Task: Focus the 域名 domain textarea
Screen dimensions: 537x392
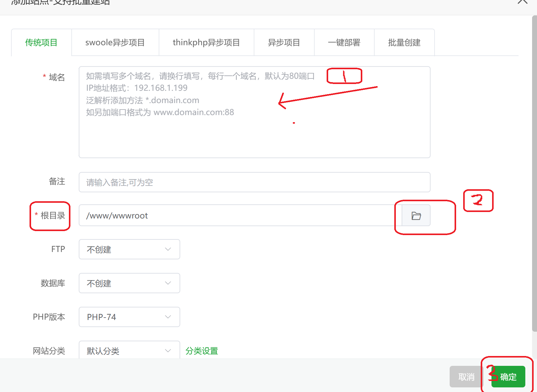Action: (254, 112)
